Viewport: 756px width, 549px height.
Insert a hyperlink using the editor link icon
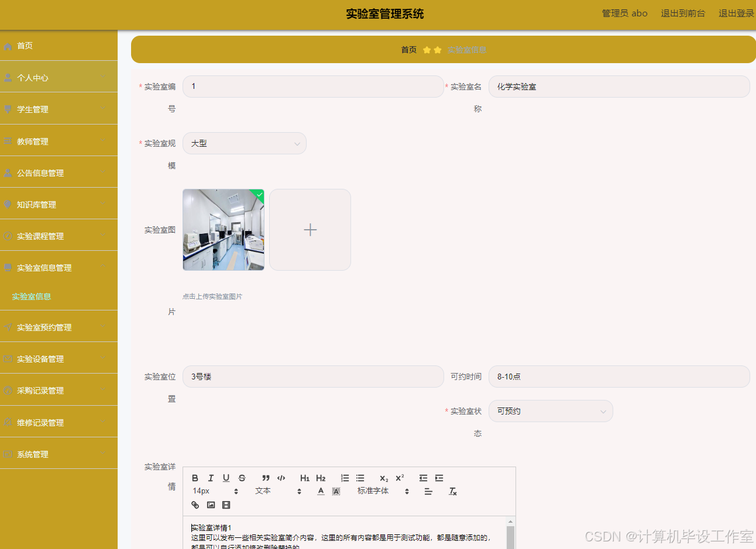[x=195, y=505]
